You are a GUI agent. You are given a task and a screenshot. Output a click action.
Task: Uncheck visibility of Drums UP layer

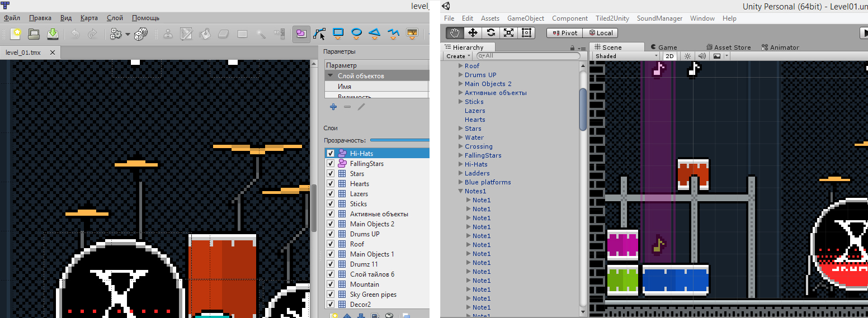(x=331, y=234)
